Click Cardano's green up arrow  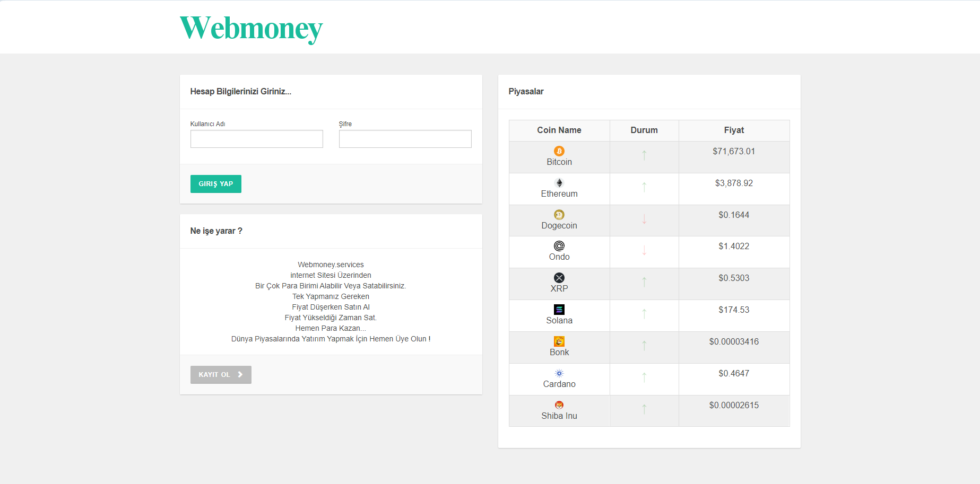click(644, 377)
